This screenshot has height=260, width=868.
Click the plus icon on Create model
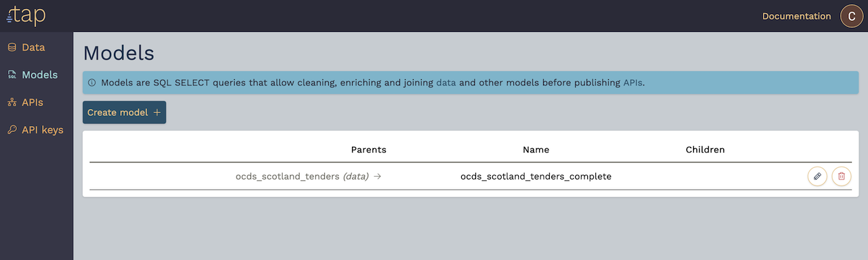click(157, 112)
